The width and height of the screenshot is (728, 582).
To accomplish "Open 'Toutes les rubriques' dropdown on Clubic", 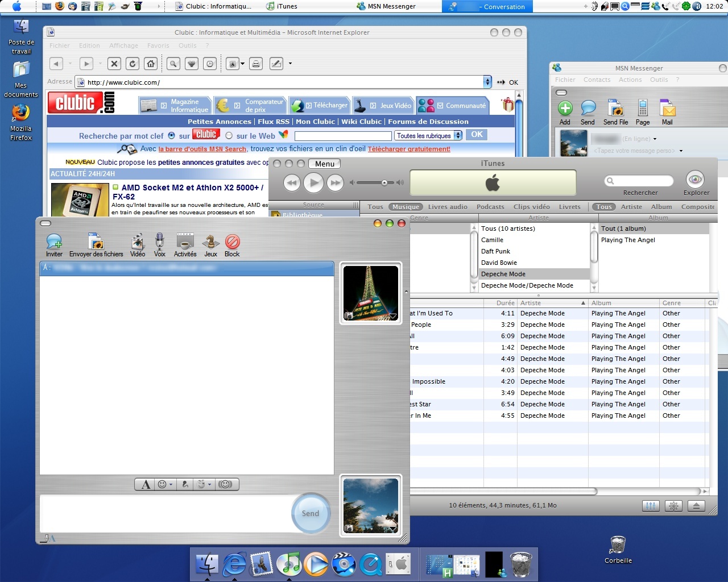I will tap(428, 135).
